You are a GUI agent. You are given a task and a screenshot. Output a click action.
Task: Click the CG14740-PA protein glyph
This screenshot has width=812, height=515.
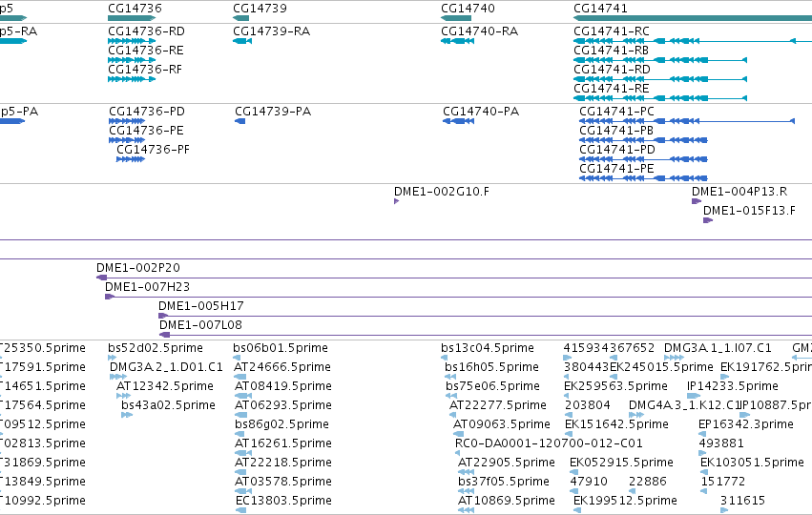(458, 121)
